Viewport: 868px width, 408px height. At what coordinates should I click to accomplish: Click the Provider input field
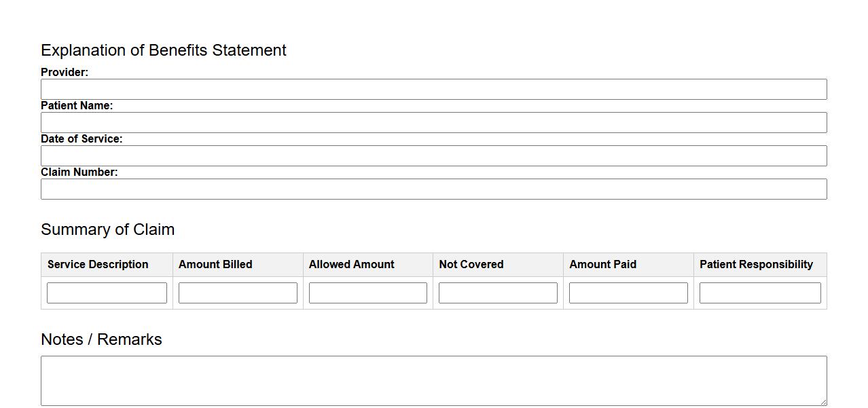pyautogui.click(x=433, y=89)
